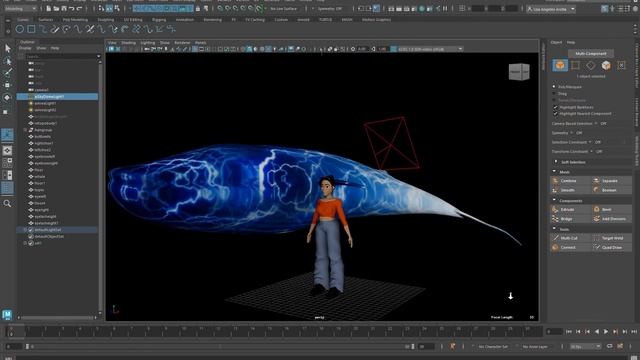This screenshot has width=640, height=360.
Task: Click the auto keyframe toggle icon
Action: tap(453, 346)
